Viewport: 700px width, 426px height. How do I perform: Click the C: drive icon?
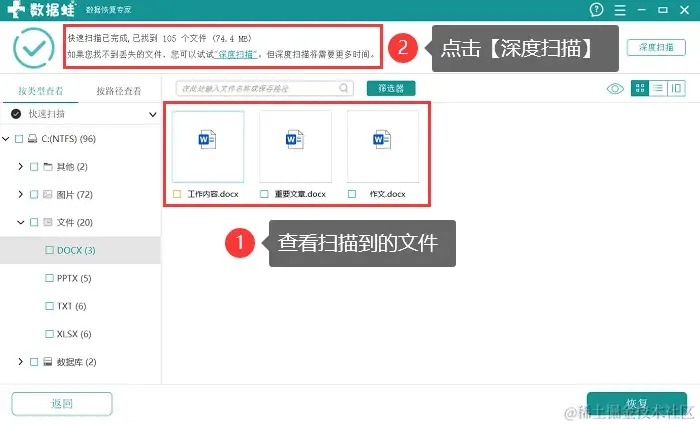click(32, 139)
